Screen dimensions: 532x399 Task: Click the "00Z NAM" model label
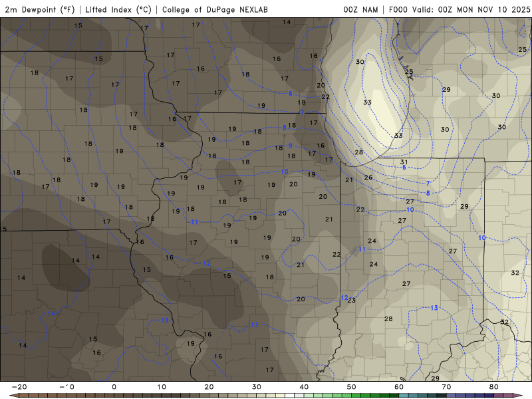360,9
